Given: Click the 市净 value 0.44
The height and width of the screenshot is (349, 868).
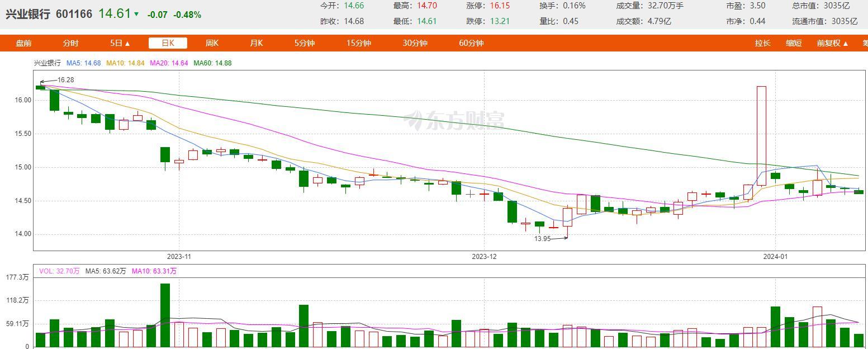Looking at the screenshot, I should pyautogui.click(x=757, y=21).
